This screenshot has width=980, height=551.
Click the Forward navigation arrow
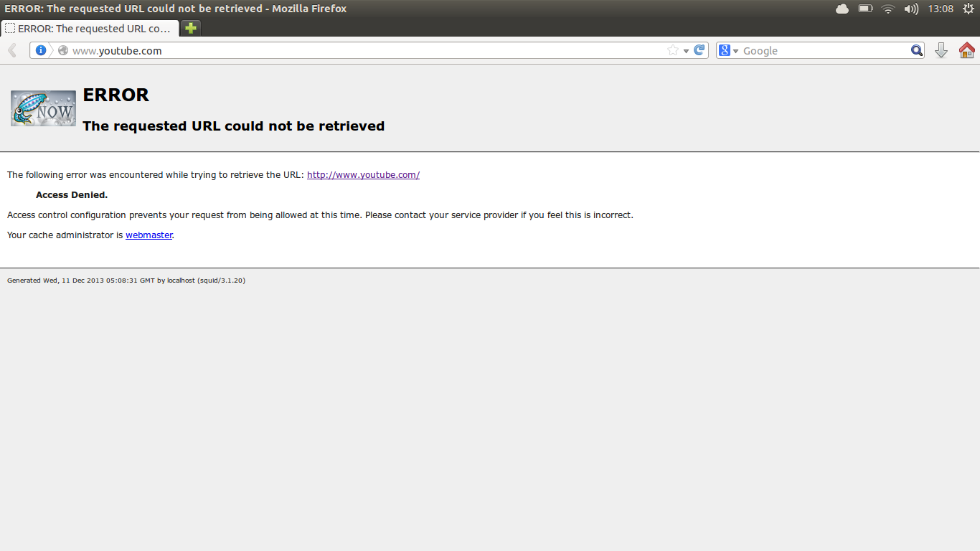(29, 50)
